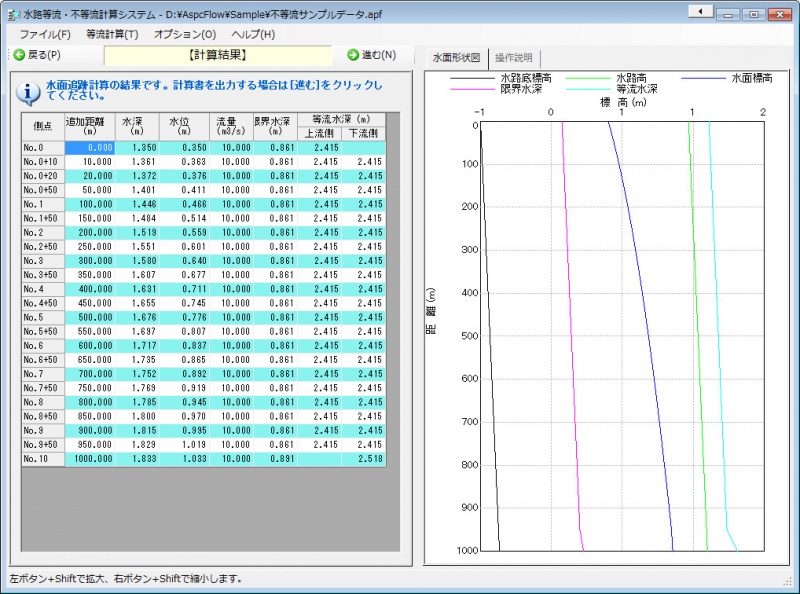Open the ヘルプ(H) menu
The height and width of the screenshot is (594, 800).
[x=253, y=34]
